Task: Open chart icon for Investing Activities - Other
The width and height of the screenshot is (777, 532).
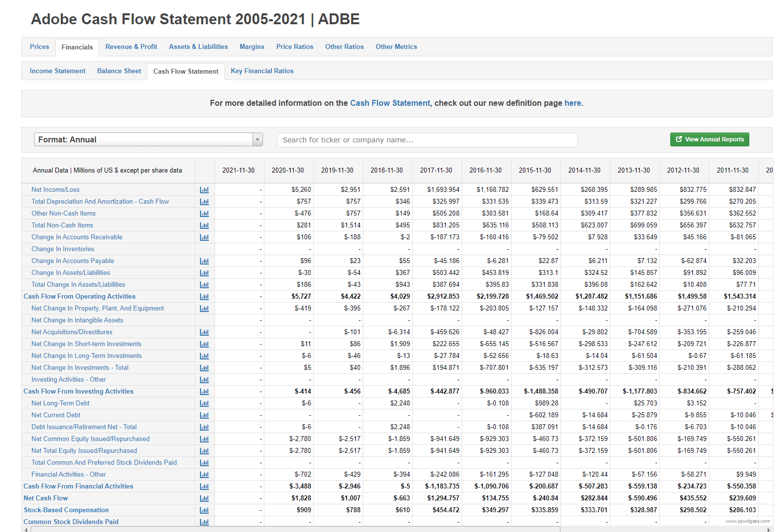Action: point(204,380)
